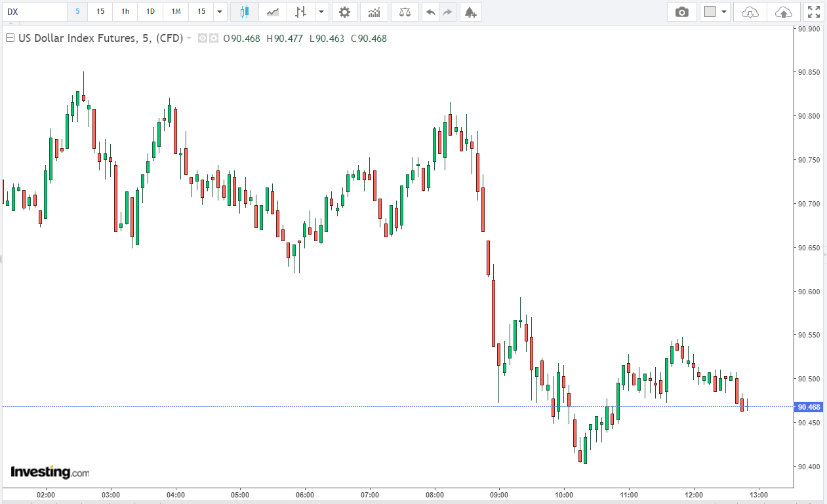Click the 09:00 time axis label
This screenshot has width=827, height=504.
point(499,495)
